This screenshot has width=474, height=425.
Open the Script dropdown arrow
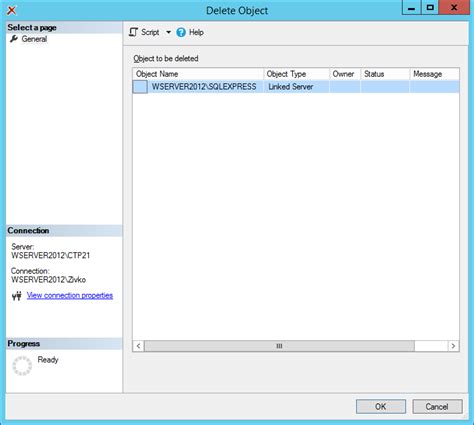[x=168, y=32]
